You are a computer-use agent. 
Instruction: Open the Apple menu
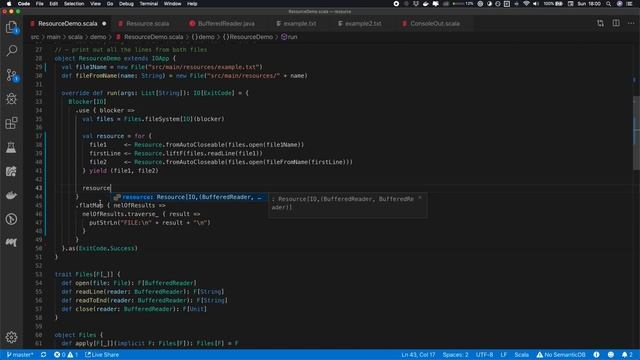(9, 4)
